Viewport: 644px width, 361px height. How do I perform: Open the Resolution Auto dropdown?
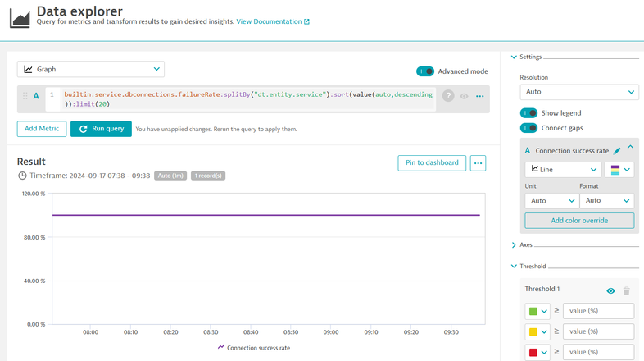(578, 92)
